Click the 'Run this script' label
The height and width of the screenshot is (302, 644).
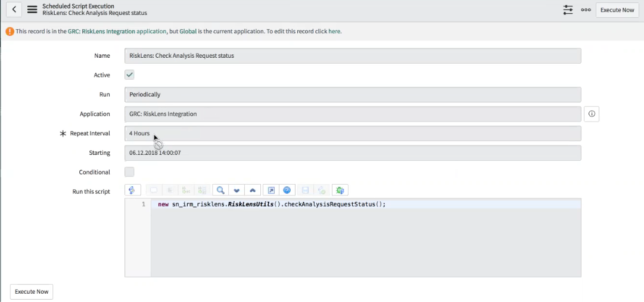click(x=91, y=191)
